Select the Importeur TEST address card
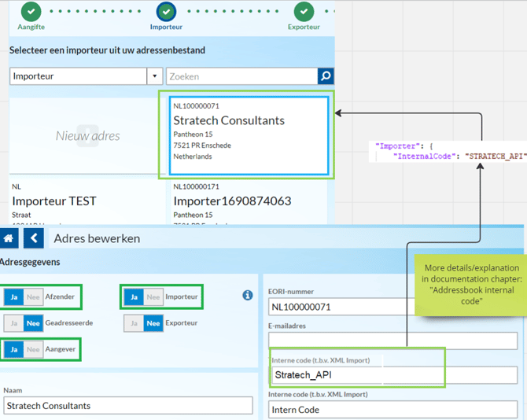Image resolution: width=527 pixels, height=420 pixels. (x=88, y=203)
